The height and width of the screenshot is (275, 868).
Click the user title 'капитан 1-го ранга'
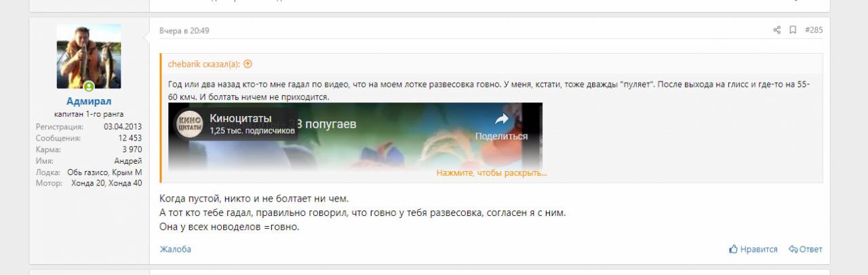click(x=89, y=114)
